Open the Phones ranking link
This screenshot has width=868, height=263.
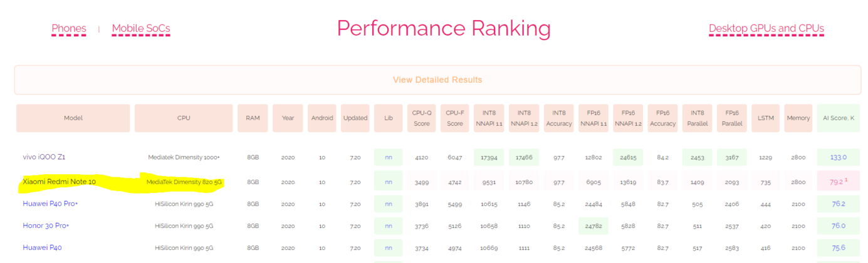(68, 29)
